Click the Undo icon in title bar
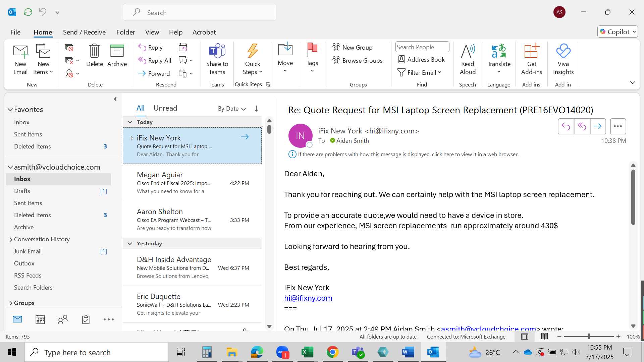 43,12
